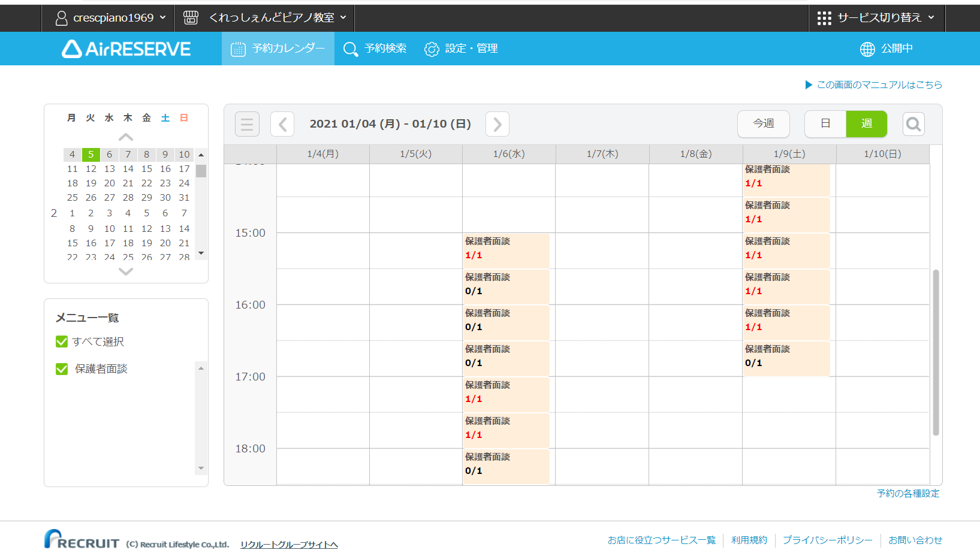Select the 予約カレンダー tab
980x559 pixels.
[x=278, y=49]
